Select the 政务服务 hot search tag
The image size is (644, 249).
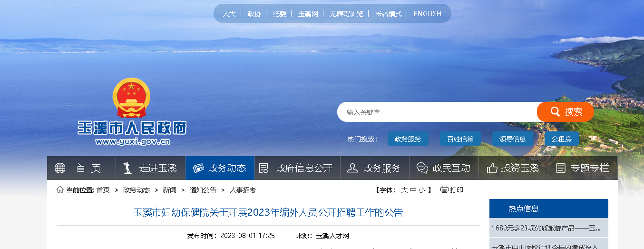pyautogui.click(x=408, y=139)
